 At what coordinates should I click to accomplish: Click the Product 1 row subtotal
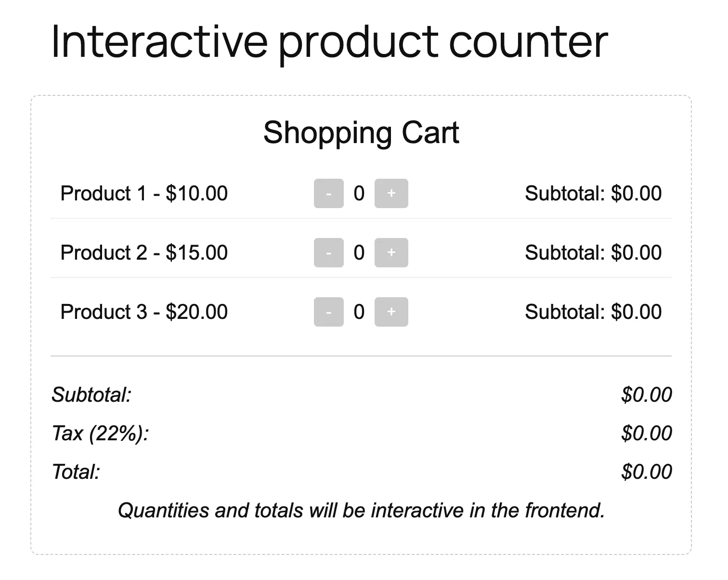(593, 194)
